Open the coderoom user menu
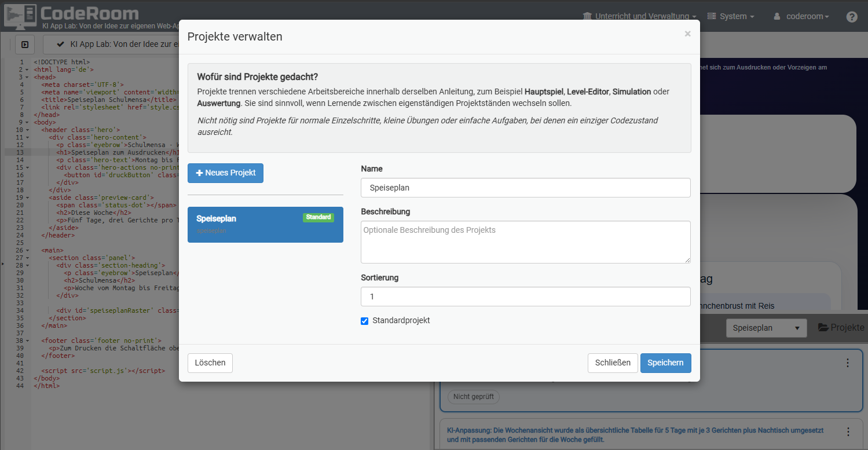868x450 pixels. pyautogui.click(x=801, y=16)
